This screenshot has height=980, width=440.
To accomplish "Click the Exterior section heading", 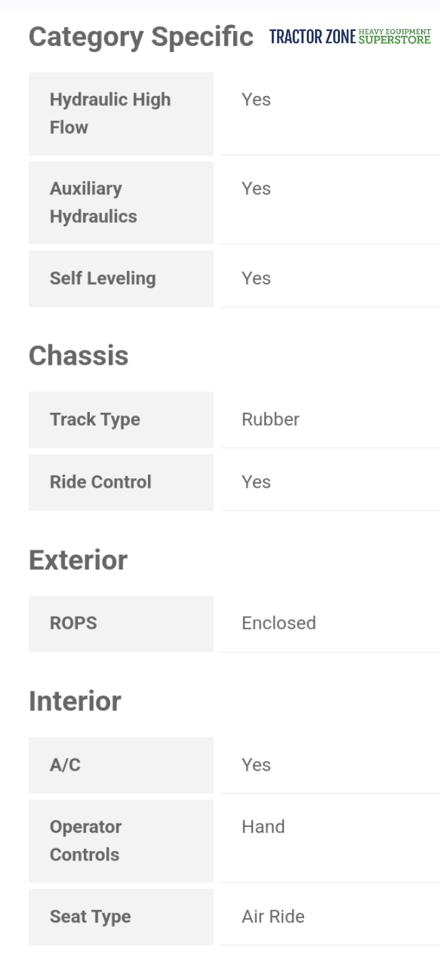I will [x=78, y=561].
